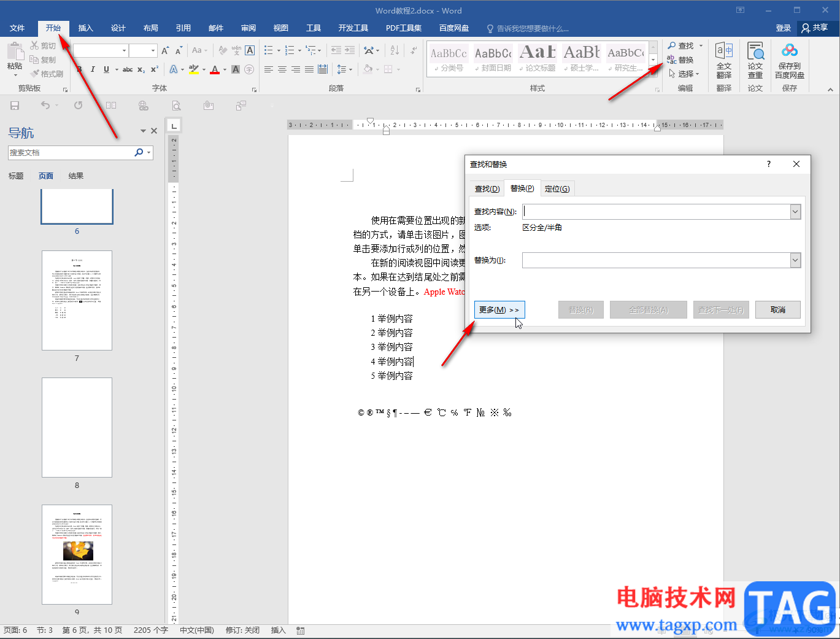
Task: Switch to the Layout (布局) ribbon tab
Action: (151, 28)
